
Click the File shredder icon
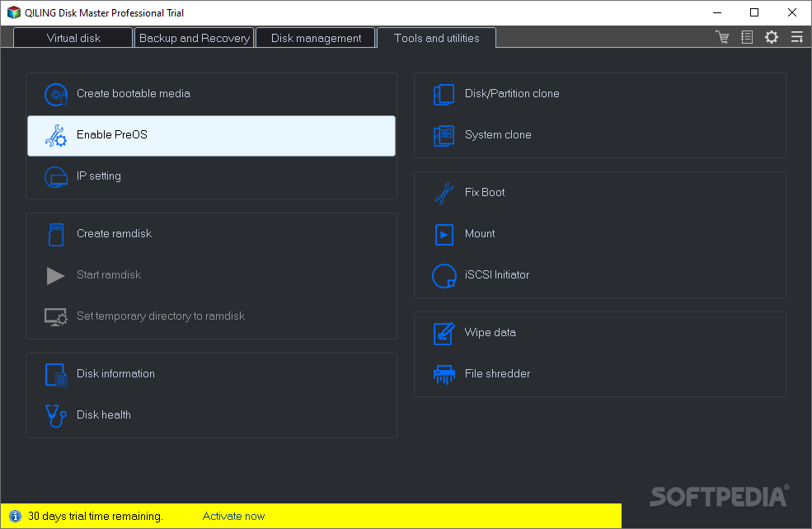[444, 375]
